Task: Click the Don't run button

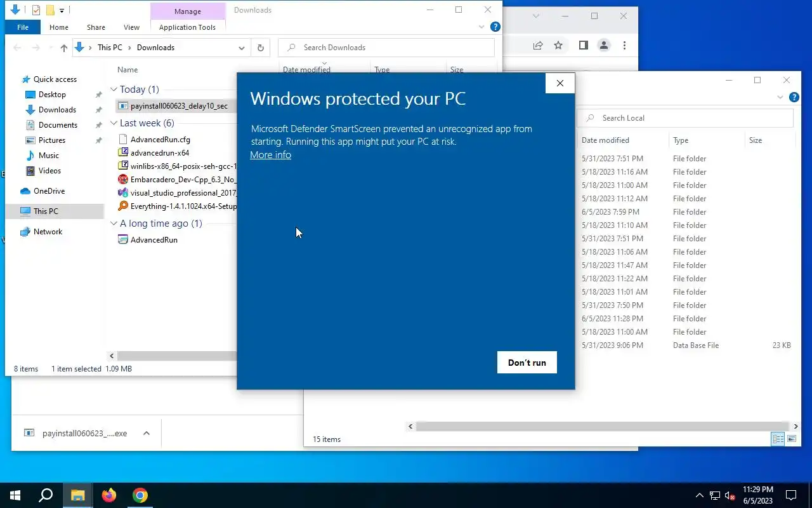Action: [x=527, y=363]
